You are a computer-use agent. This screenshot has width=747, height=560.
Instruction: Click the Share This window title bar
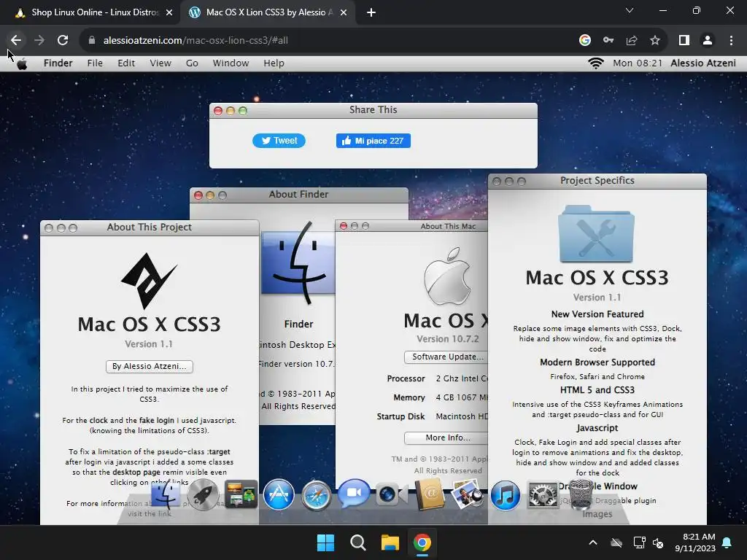373,110
